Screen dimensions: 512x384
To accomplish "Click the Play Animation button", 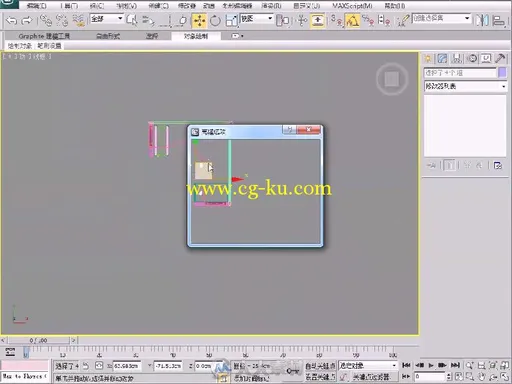I will 431,365.
